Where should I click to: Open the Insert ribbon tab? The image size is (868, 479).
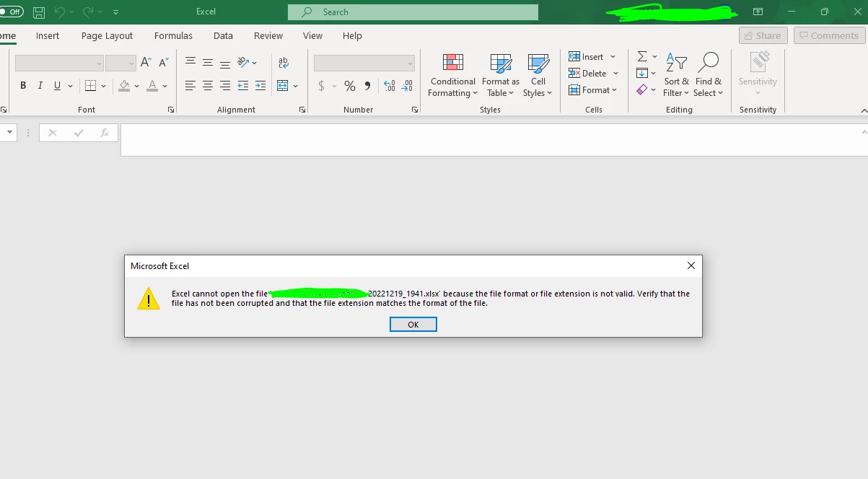point(48,35)
